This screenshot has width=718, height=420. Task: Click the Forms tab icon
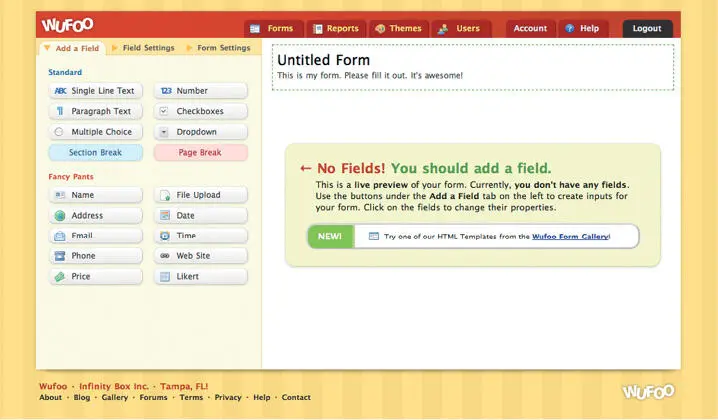coord(255,29)
